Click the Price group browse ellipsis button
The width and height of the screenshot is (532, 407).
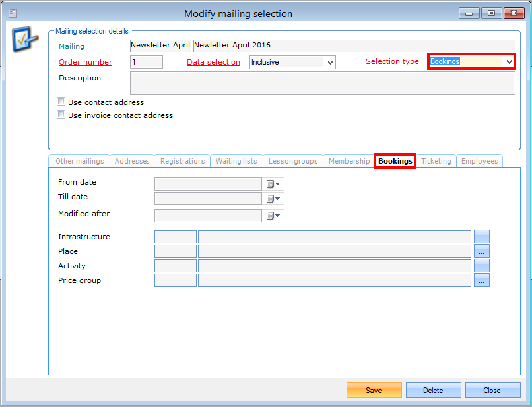[481, 280]
